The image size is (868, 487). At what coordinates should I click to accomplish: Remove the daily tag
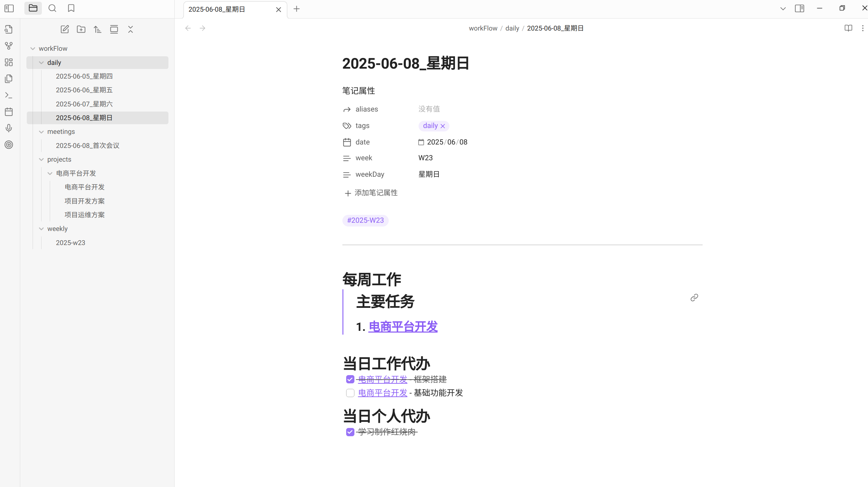[443, 126]
